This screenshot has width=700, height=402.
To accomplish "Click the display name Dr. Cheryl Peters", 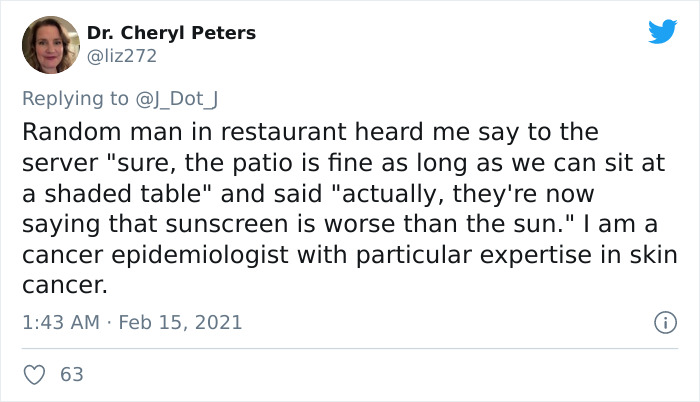I will pyautogui.click(x=171, y=33).
